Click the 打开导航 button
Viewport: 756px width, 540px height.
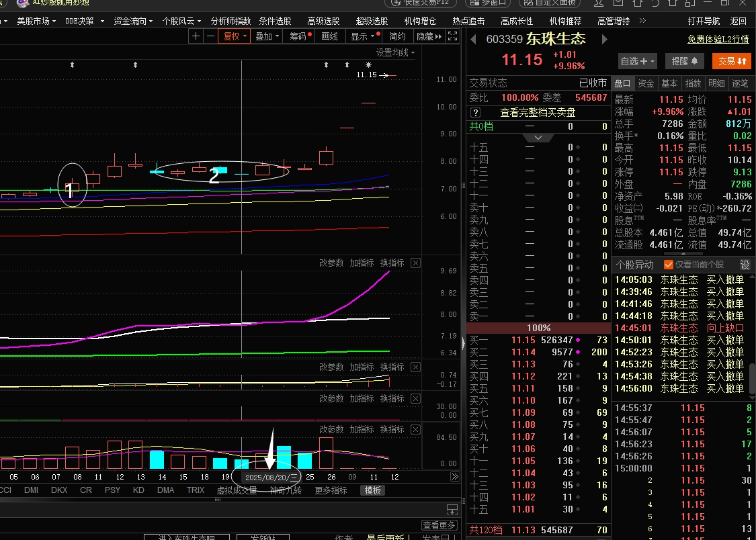click(x=704, y=21)
